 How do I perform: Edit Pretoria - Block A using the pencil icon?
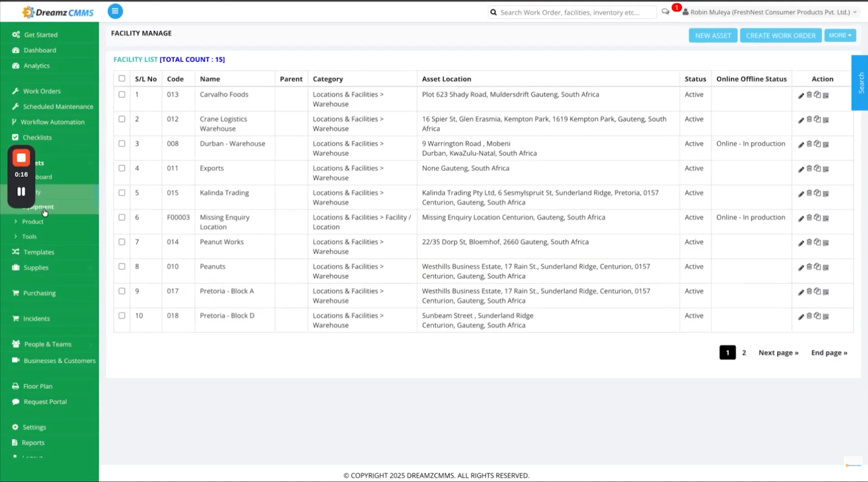pyautogui.click(x=801, y=292)
